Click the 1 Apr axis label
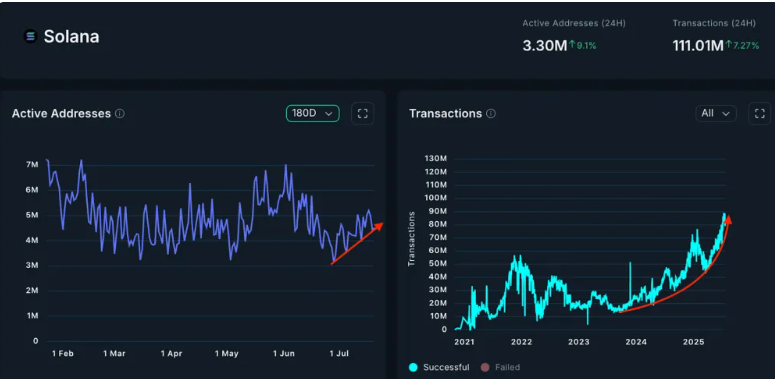Screen dimensions: 775x379 pyautogui.click(x=172, y=354)
